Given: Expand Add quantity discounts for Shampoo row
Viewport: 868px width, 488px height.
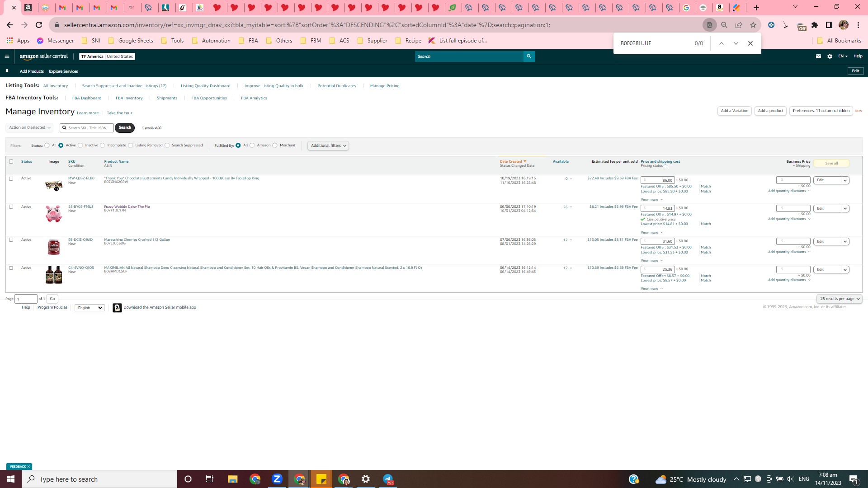Looking at the screenshot, I should pyautogui.click(x=789, y=280).
